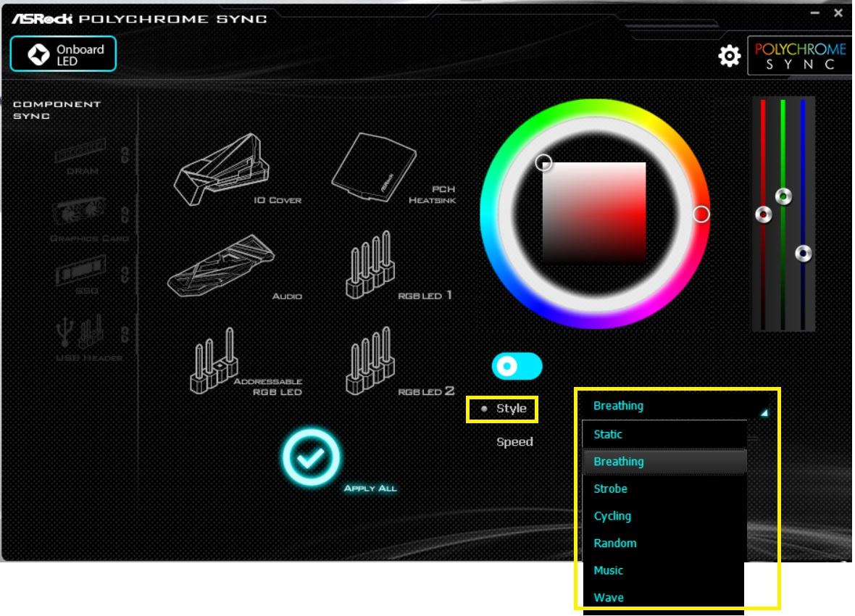Viewport: 855px width, 616px height.
Task: Click the Polychrome Sync logo
Action: click(x=799, y=55)
